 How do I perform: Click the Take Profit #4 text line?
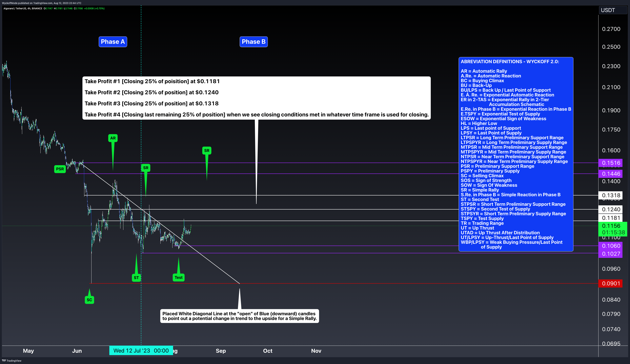point(256,114)
